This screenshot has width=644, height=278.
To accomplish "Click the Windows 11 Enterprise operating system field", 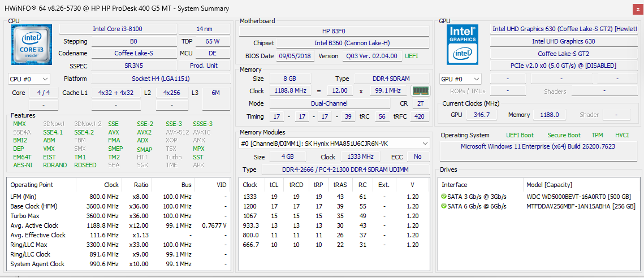I will pos(538,147).
